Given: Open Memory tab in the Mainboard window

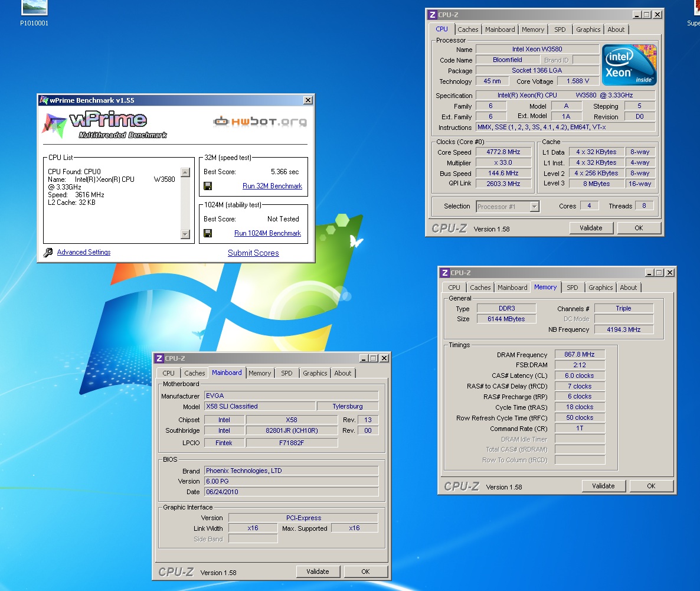Looking at the screenshot, I should tap(260, 374).
